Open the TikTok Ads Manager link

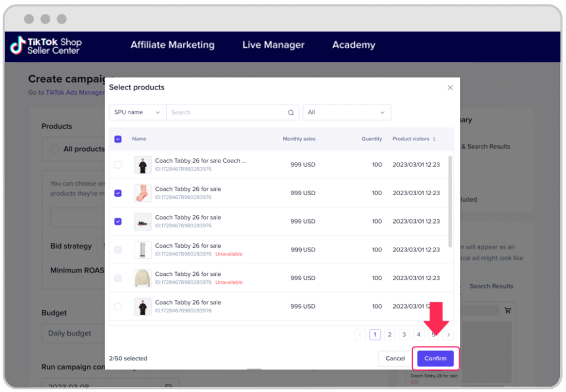75,92
